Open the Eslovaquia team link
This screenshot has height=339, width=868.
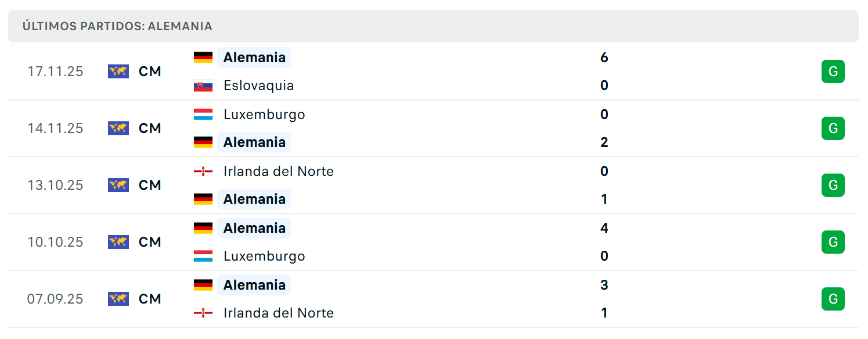click(x=258, y=85)
